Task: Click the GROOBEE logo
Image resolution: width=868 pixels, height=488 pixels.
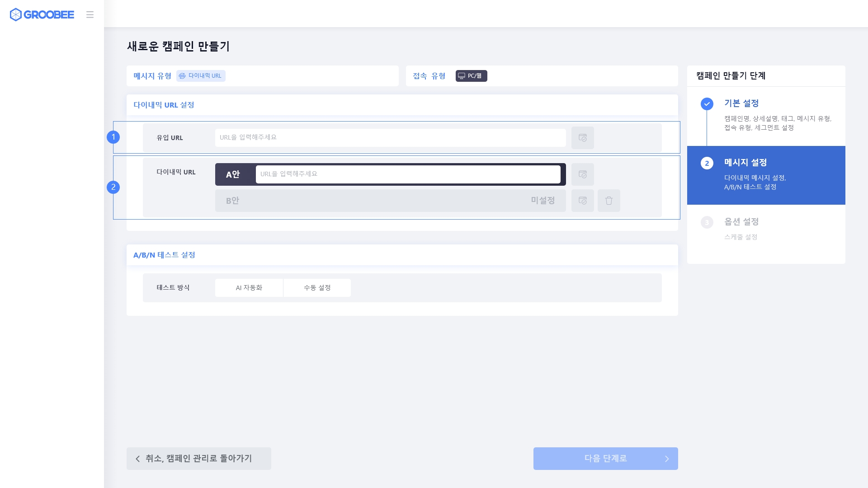Action: [x=42, y=14]
